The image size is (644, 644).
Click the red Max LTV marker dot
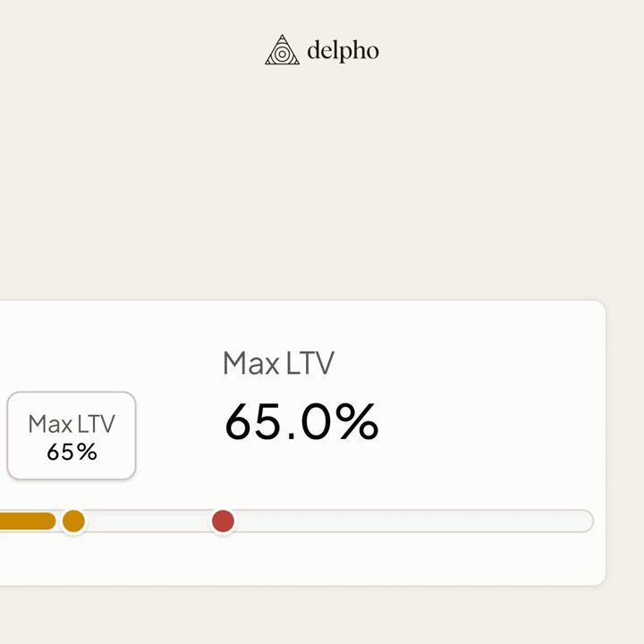tap(223, 521)
